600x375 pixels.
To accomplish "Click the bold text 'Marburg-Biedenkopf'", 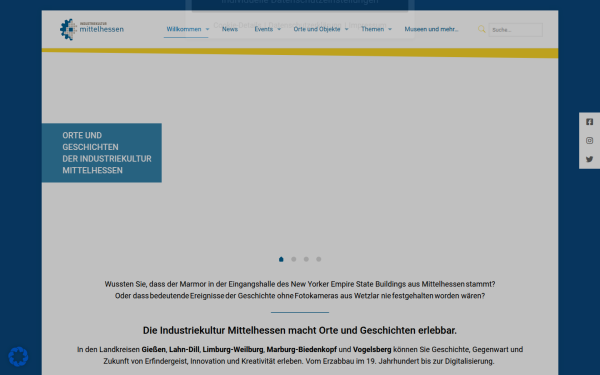I will tap(302, 349).
